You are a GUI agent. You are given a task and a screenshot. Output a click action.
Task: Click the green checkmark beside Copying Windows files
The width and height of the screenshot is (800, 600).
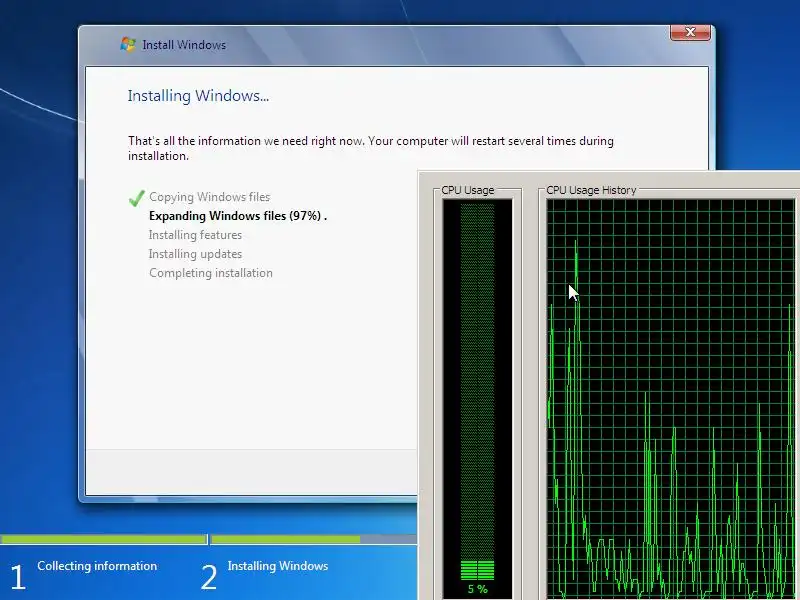tap(137, 197)
